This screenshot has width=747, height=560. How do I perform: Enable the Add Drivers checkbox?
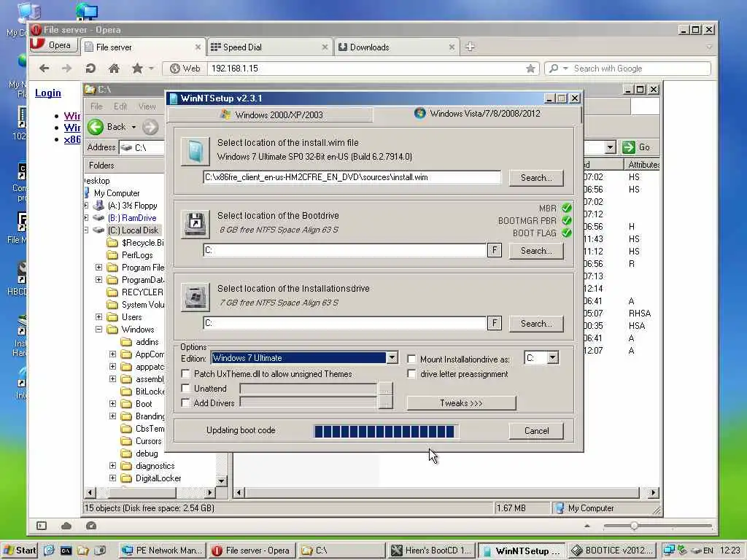click(x=185, y=402)
